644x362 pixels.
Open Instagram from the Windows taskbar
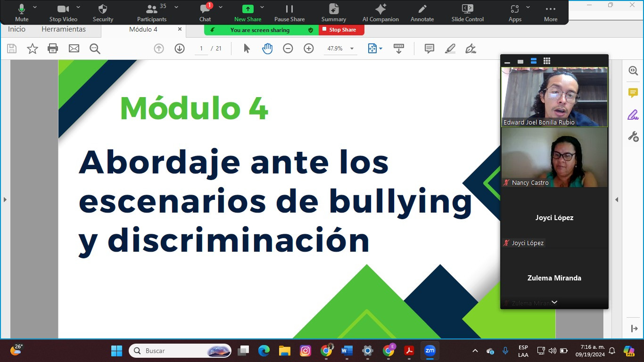(x=305, y=351)
